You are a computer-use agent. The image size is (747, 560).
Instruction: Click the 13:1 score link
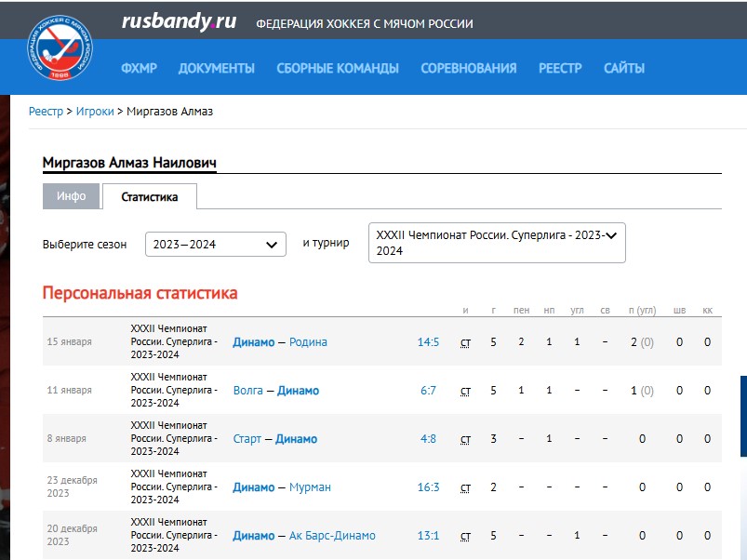click(428, 536)
